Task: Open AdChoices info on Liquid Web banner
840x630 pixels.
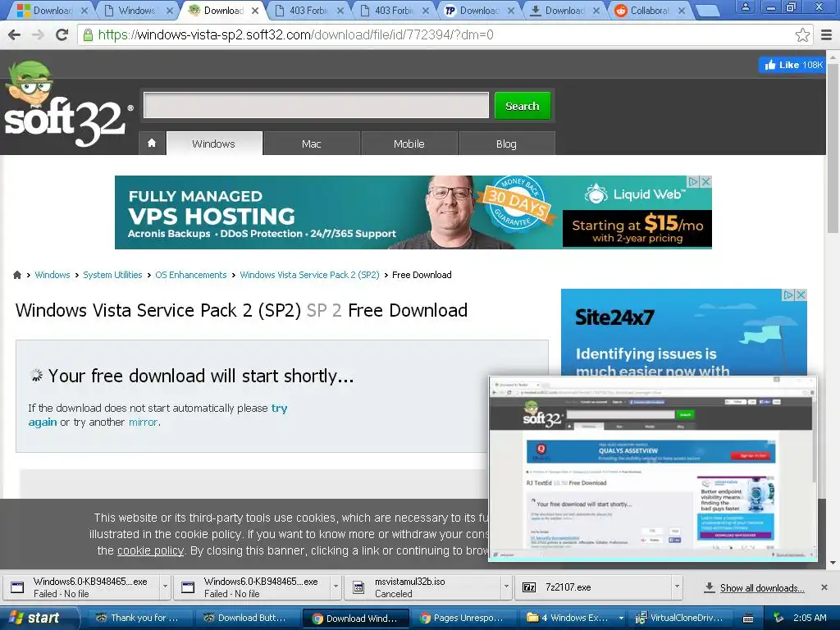Action: (x=693, y=181)
